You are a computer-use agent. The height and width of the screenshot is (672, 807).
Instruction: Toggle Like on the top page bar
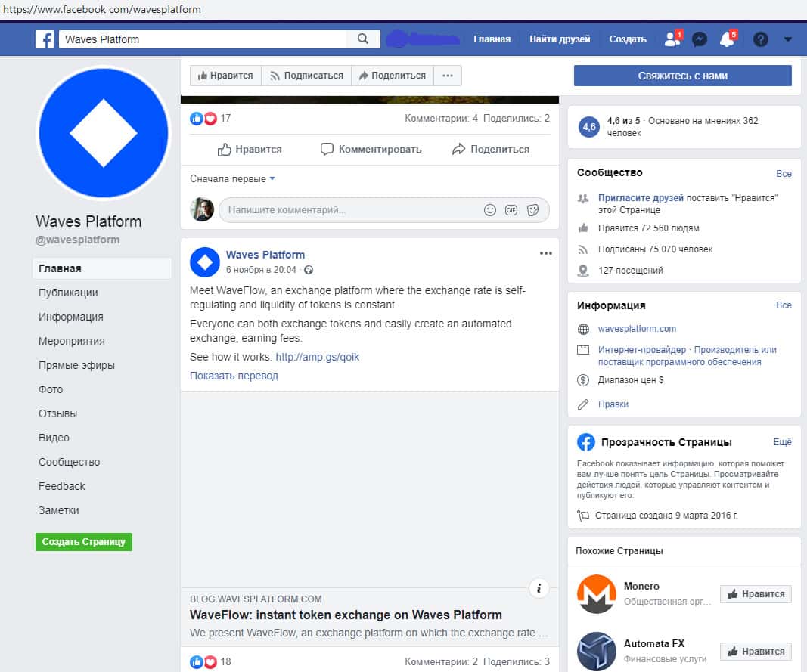coord(225,76)
